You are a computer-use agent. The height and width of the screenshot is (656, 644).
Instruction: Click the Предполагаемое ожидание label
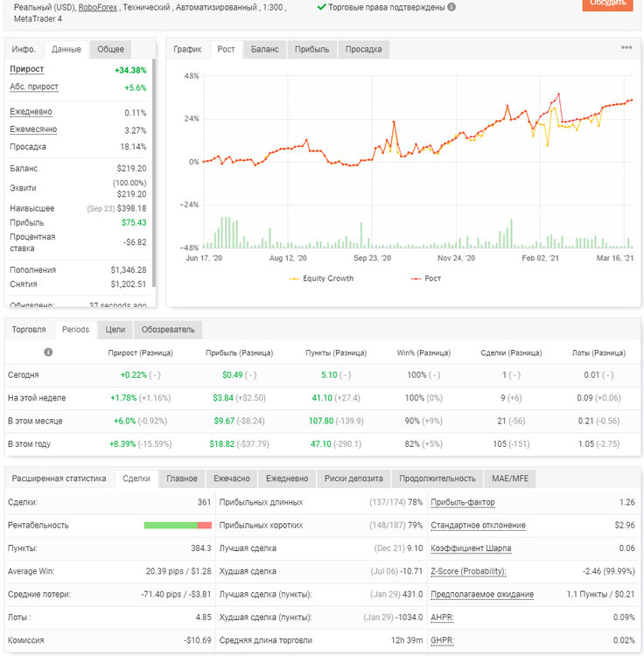point(482,595)
